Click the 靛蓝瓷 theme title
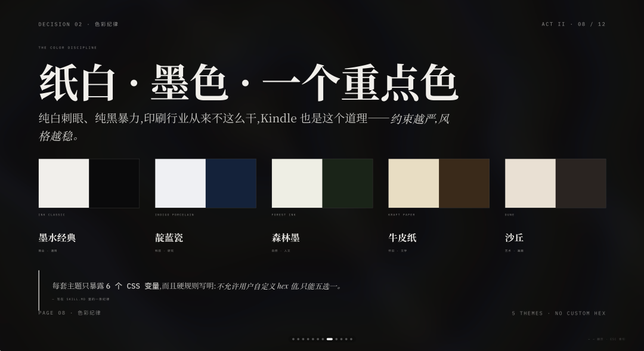This screenshot has width=644, height=351. tap(169, 238)
